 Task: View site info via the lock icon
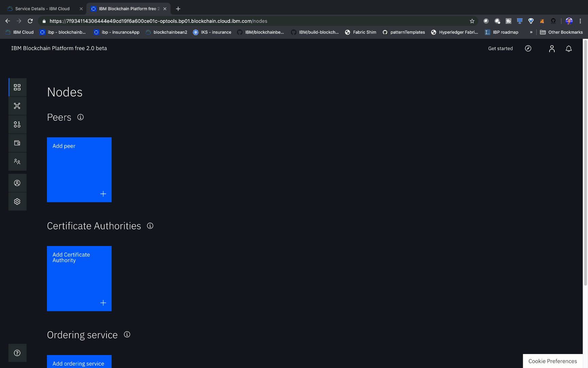[x=44, y=21]
